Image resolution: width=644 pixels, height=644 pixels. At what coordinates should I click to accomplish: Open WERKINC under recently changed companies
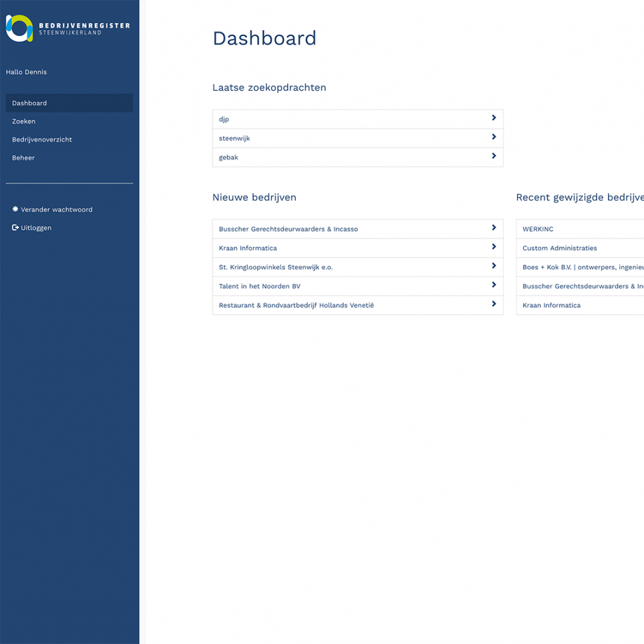point(580,229)
